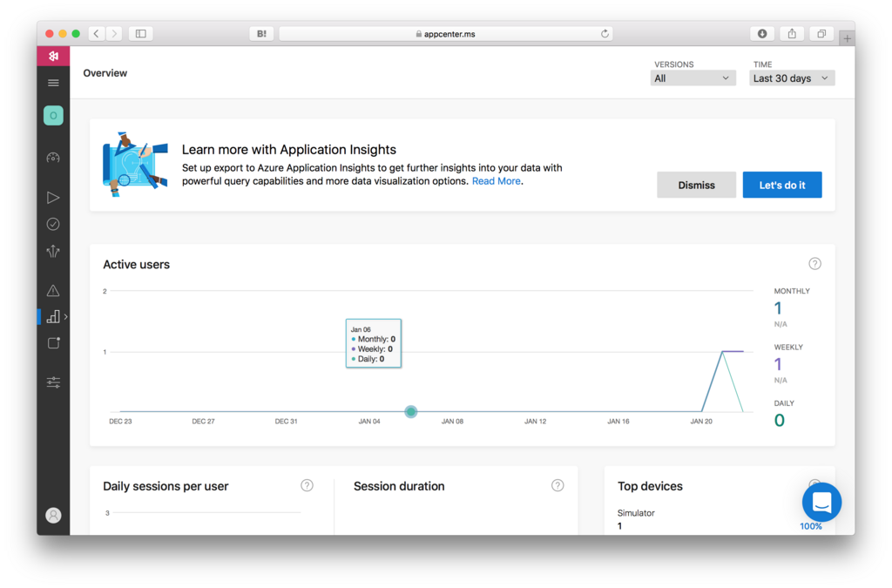Click the Top devices heading

tap(650, 486)
